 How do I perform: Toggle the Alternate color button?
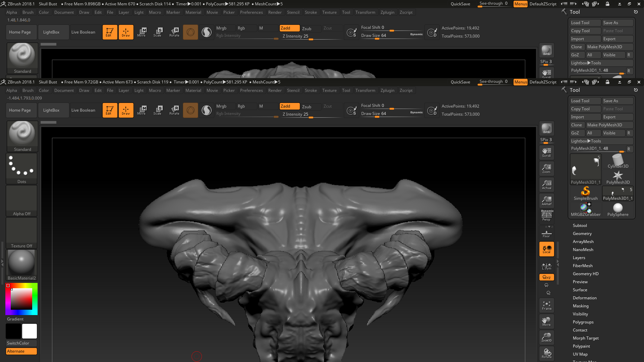point(21,351)
